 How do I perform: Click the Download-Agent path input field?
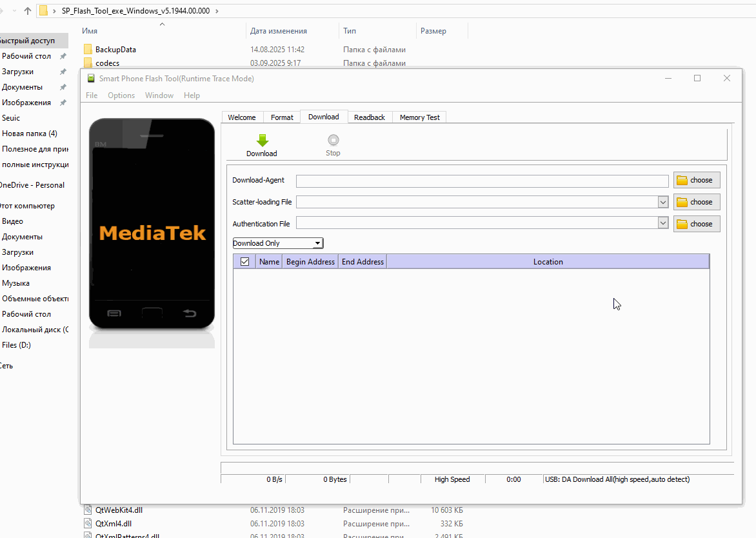pyautogui.click(x=482, y=181)
